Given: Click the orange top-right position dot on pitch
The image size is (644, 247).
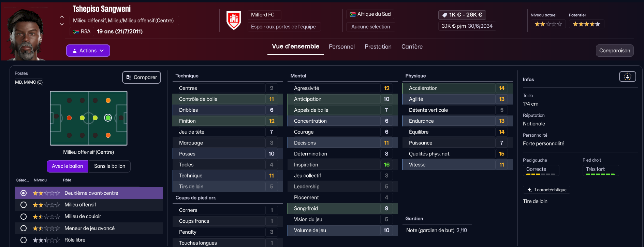Looking at the screenshot, I should point(108,100).
